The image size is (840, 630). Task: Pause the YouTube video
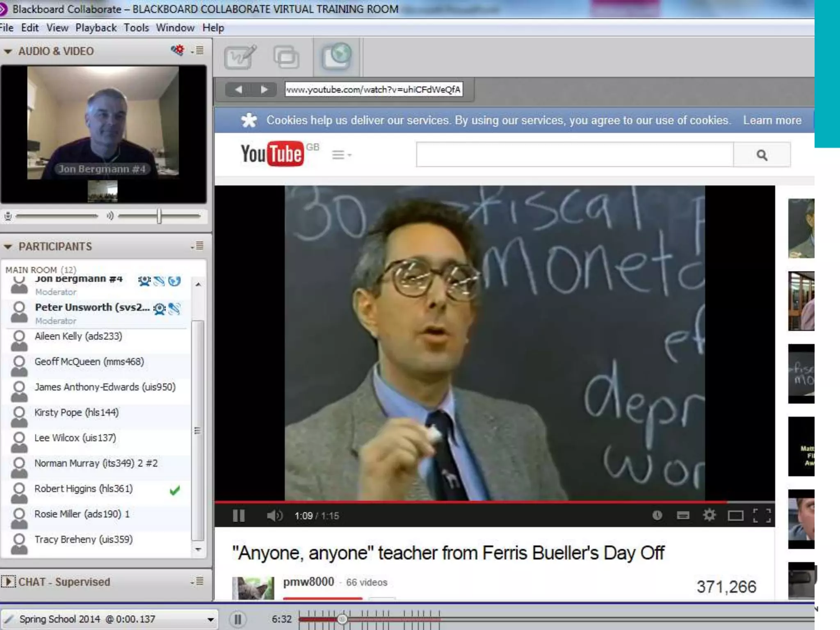click(239, 516)
